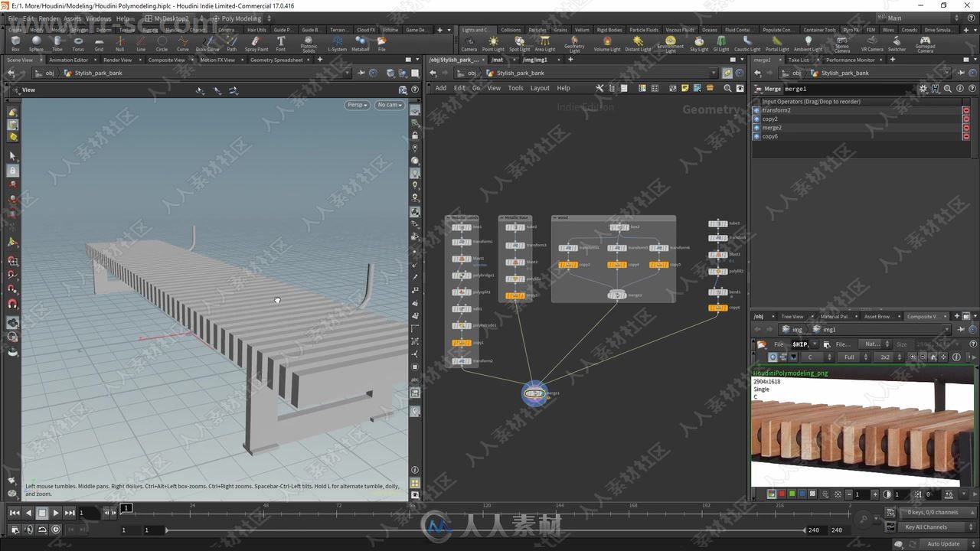Select the Platonic Solids shelf tool
Image resolution: width=980 pixels, height=551 pixels.
309,44
